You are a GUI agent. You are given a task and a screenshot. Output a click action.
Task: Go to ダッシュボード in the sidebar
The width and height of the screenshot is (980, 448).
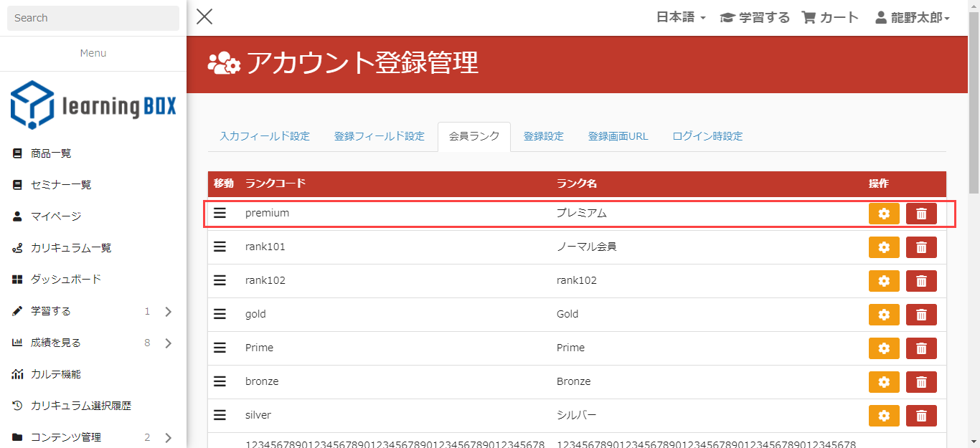(x=65, y=279)
